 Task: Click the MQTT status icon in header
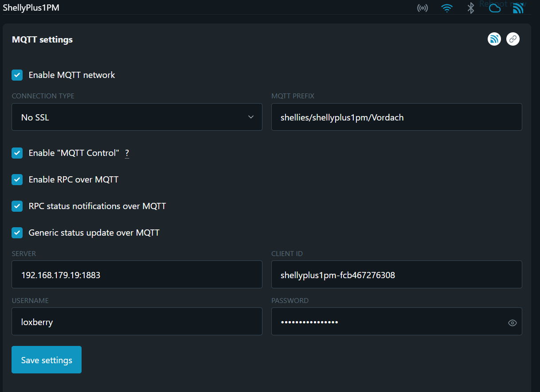tap(518, 8)
